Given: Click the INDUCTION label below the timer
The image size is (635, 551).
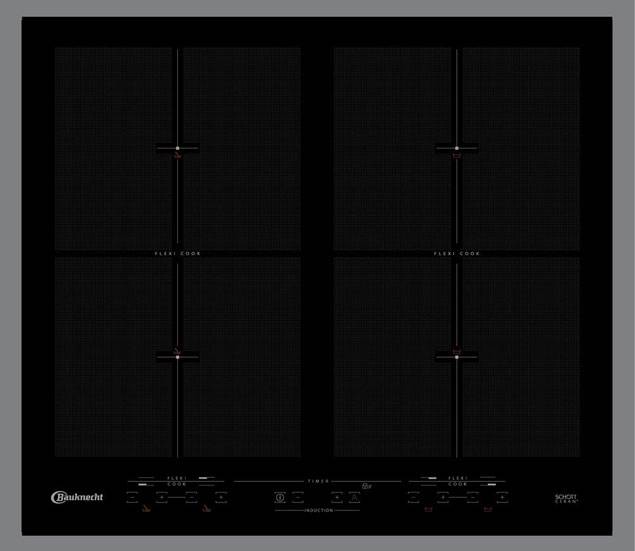Looking at the screenshot, I should 318,510.
